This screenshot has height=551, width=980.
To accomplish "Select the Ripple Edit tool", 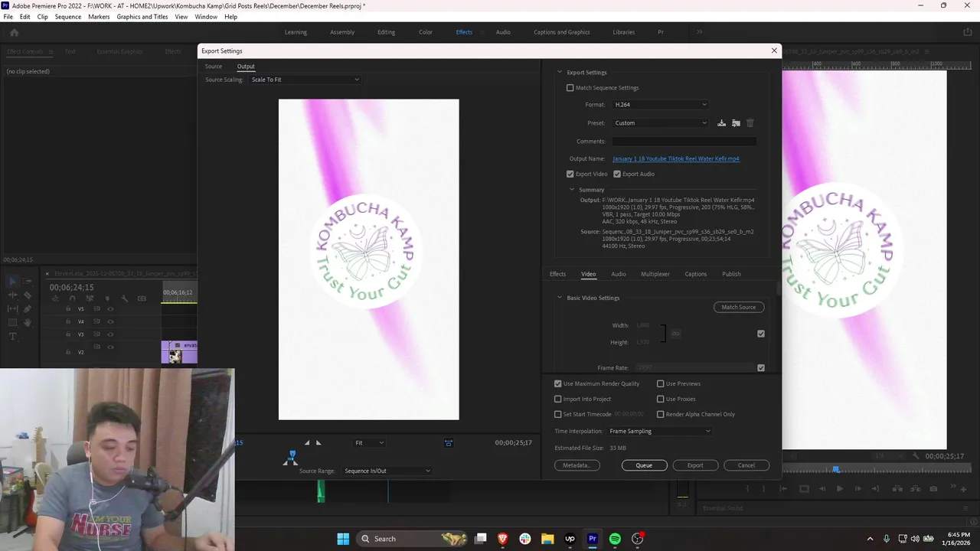I will pos(12,295).
